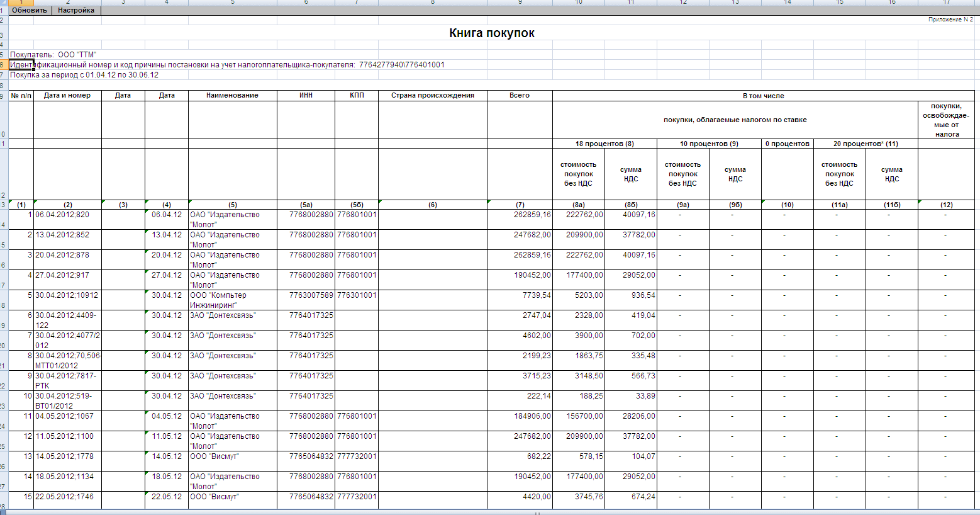980x515 pixels.
Task: Select cell "14.05.2012;1778"
Action: (x=67, y=461)
